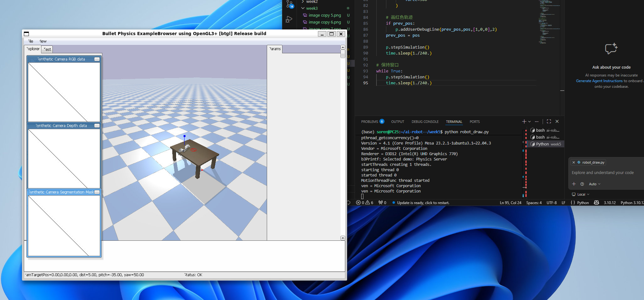The image size is (644, 300).
Task: Click the Synthetic Camera Depth data preview
Action: coord(64,159)
